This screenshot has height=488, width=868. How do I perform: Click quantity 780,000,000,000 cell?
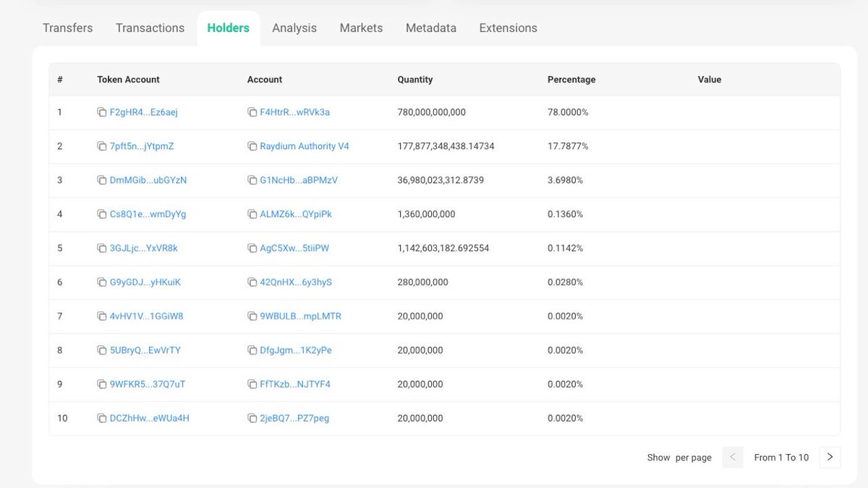pos(432,112)
